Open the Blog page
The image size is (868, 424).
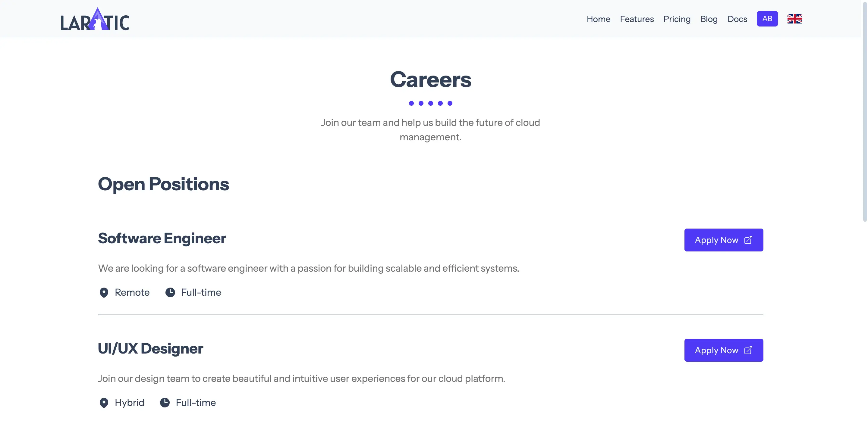pos(709,19)
